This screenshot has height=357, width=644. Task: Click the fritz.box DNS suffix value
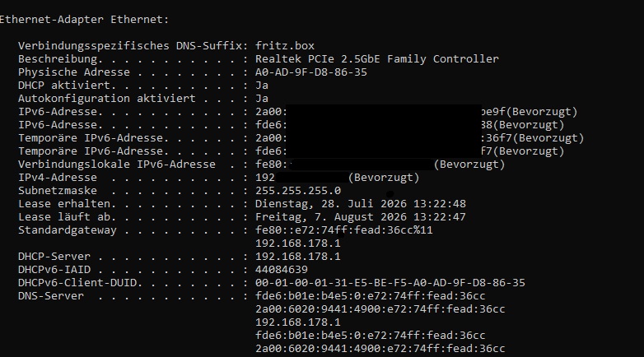click(285, 45)
